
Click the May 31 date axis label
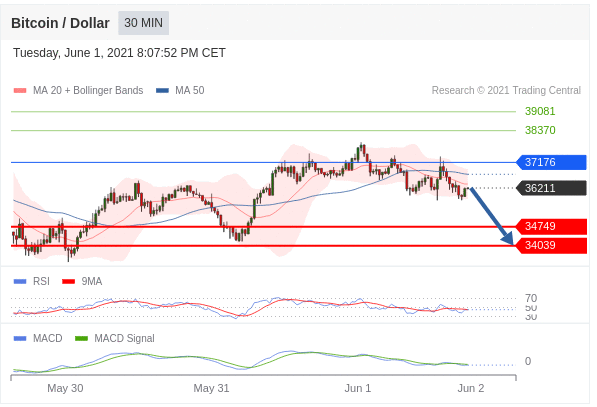pyautogui.click(x=211, y=388)
